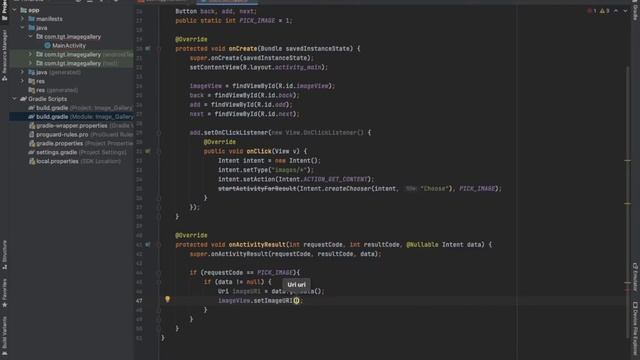Click the setImageURI method call
This screenshot has height=360, width=640.
tap(273, 301)
